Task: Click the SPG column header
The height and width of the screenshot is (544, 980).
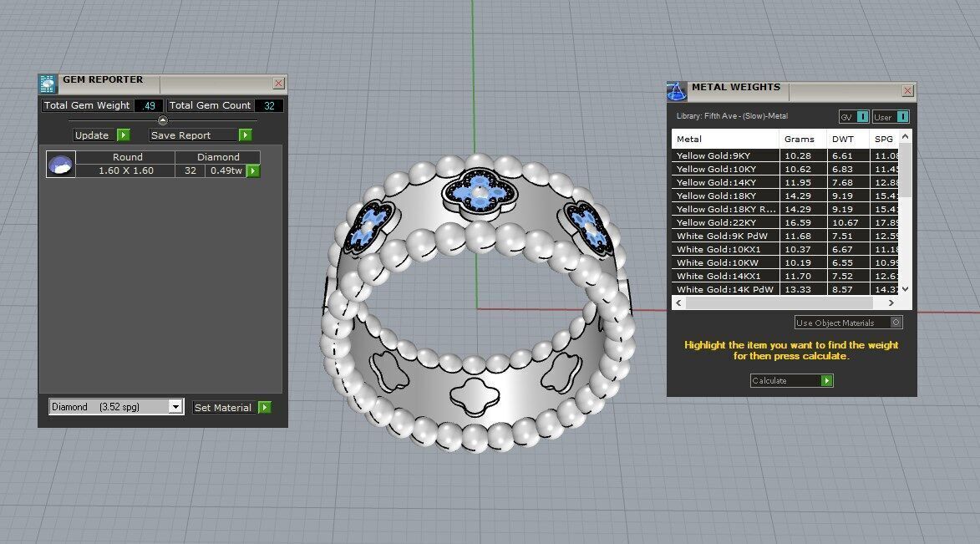Action: [885, 139]
